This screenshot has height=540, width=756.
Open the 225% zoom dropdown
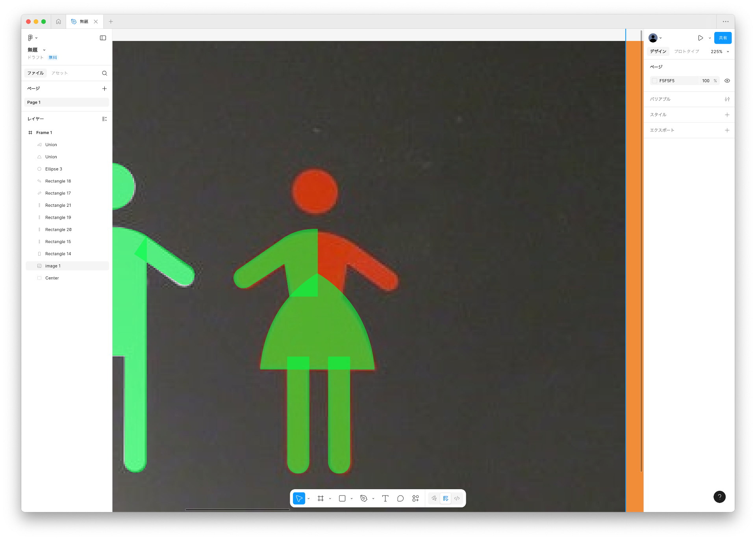coord(720,52)
